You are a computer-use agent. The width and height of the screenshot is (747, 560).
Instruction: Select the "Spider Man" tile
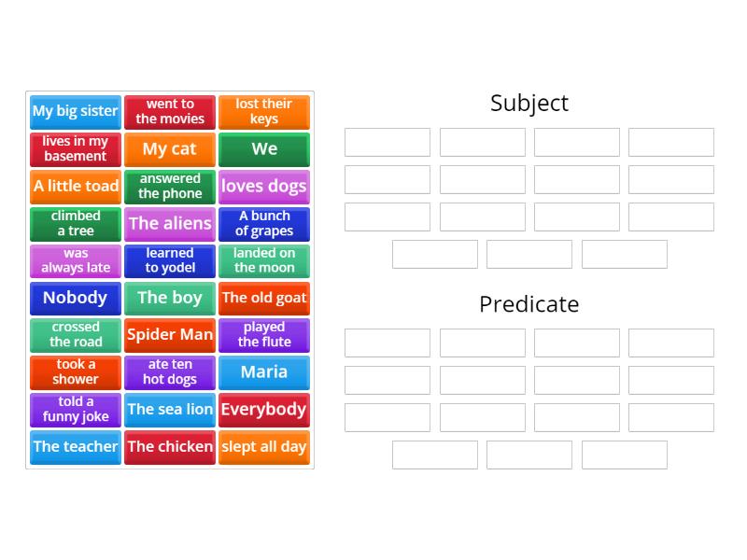click(x=170, y=335)
